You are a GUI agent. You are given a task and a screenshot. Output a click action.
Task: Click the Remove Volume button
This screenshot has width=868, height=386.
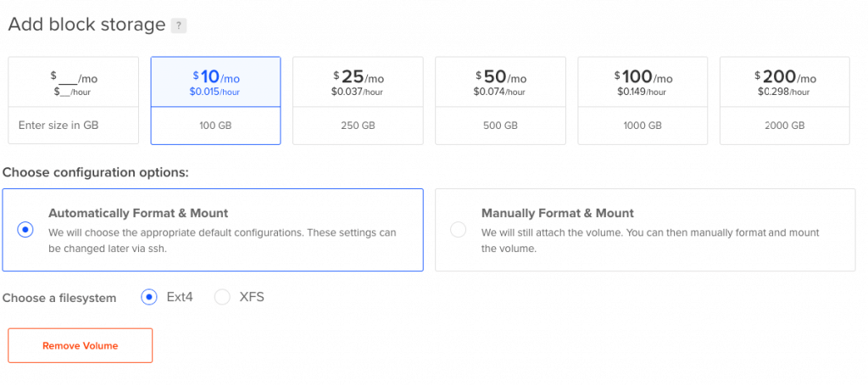(x=81, y=345)
